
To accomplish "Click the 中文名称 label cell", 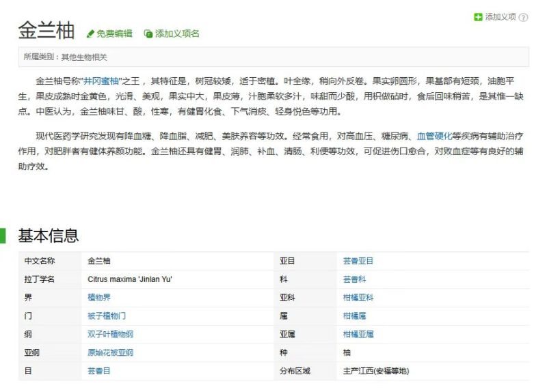I will point(50,261).
